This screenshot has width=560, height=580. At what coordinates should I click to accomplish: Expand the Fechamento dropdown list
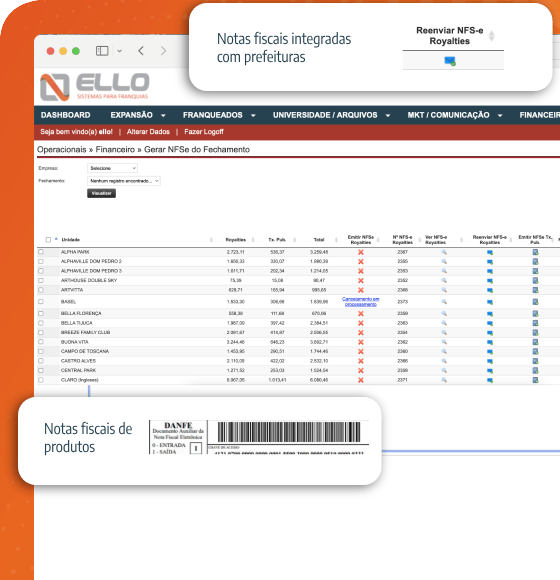point(124,181)
